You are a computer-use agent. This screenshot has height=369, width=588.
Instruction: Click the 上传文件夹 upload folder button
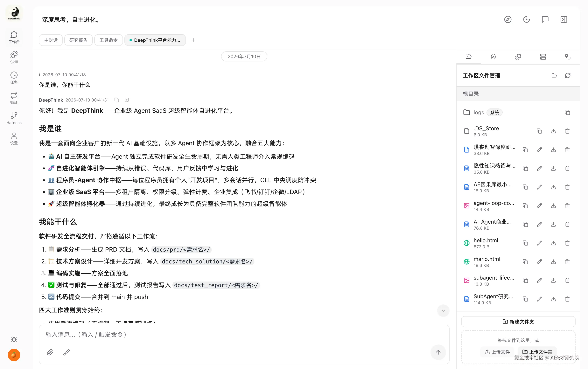coord(537,352)
